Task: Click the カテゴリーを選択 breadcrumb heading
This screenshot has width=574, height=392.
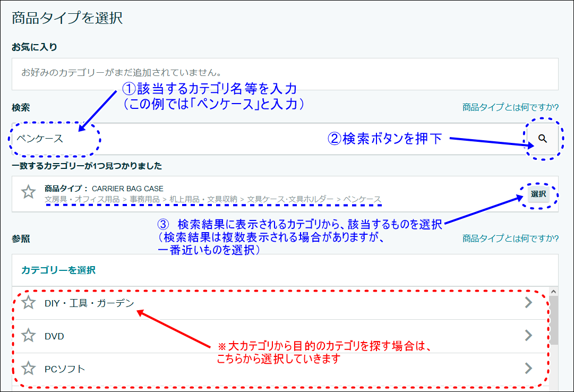Action: pyautogui.click(x=58, y=270)
